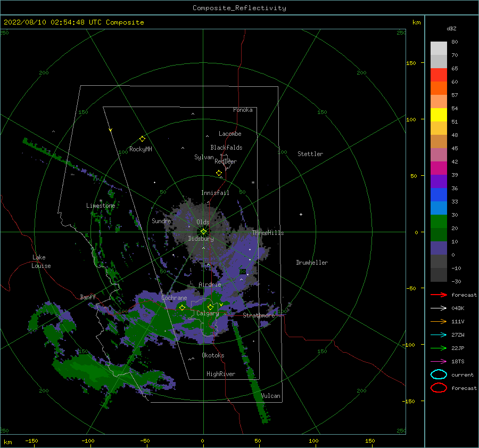Viewport: 479px width, 448px height.
Task: Click the Strathmore label
Action: [x=259, y=315]
